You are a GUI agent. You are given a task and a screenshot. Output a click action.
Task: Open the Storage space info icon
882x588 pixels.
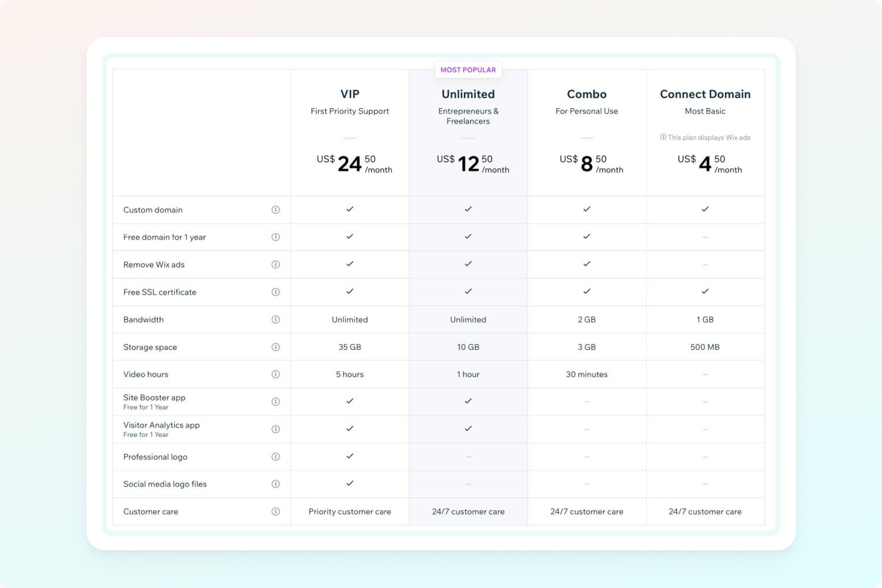275,347
